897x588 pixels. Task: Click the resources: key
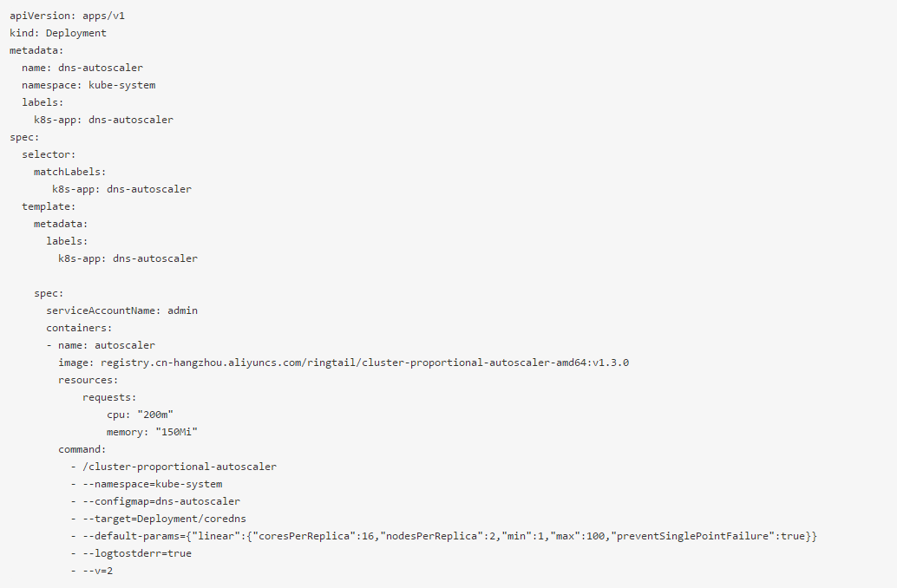[88, 380]
